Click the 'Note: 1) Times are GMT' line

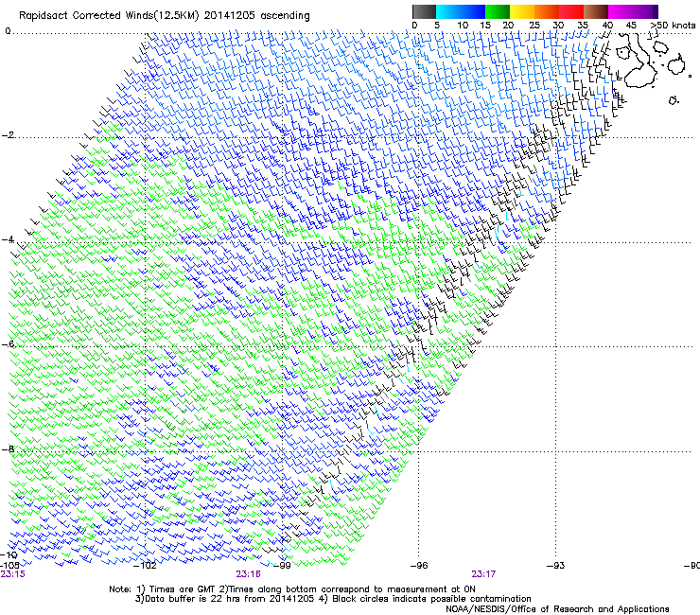tap(292, 589)
